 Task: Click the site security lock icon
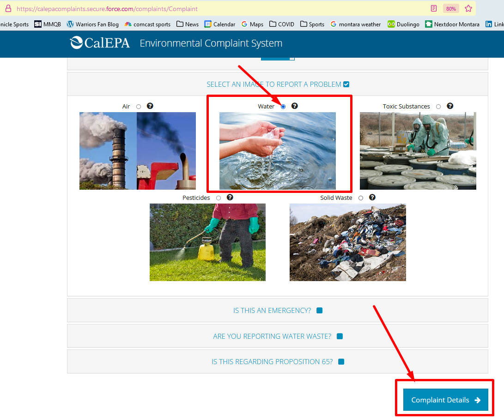[8, 9]
